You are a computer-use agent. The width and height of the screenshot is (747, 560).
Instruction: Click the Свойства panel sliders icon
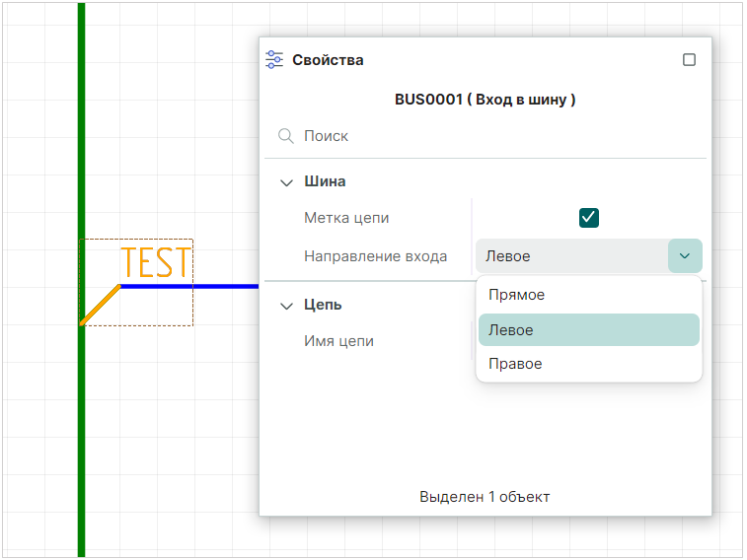274,60
